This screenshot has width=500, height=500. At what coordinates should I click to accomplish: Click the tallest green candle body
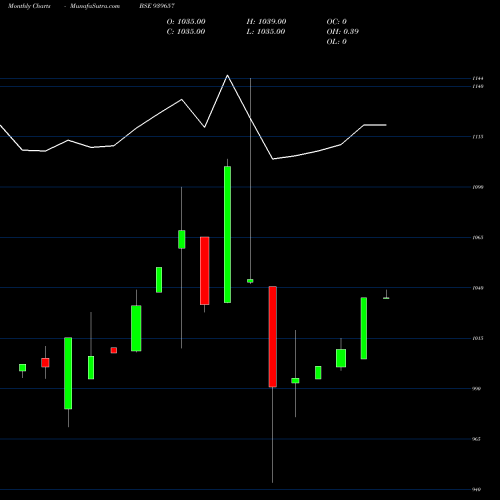[227, 234]
